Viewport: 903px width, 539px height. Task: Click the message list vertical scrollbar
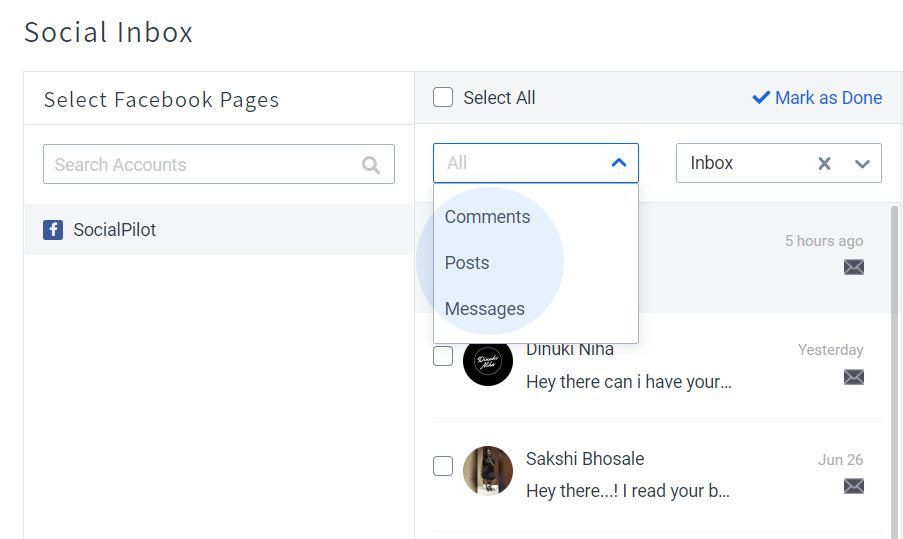(x=894, y=372)
